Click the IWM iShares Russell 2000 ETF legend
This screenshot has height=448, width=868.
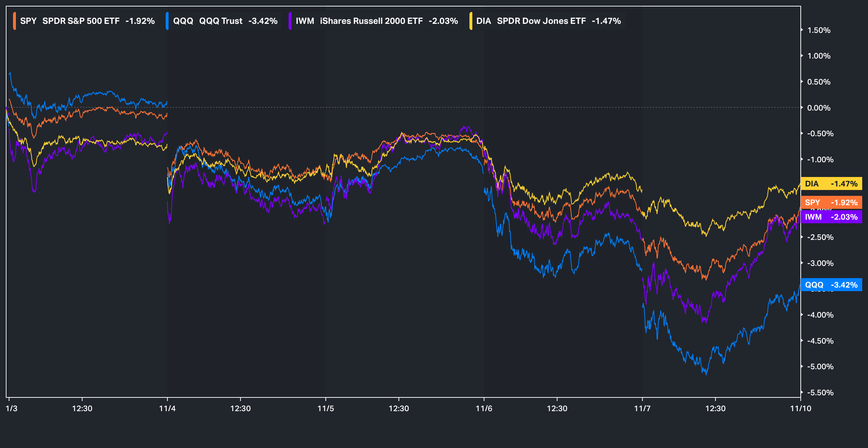click(376, 21)
